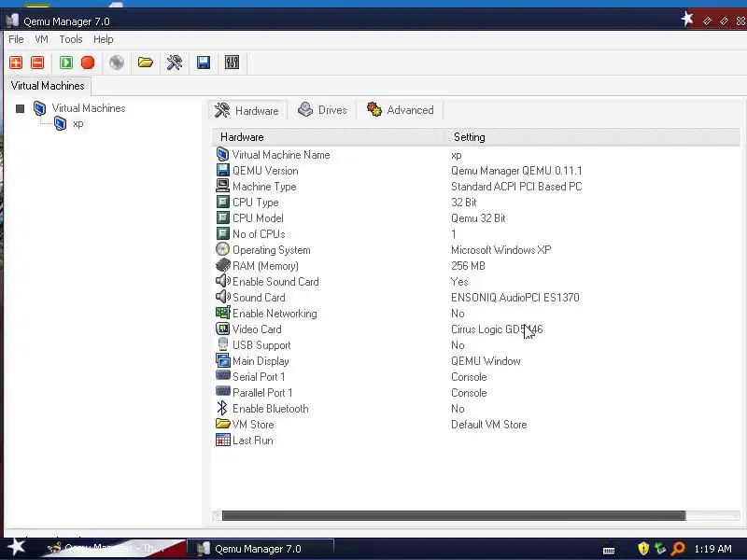
Task: Open the File menu
Action: coord(16,39)
